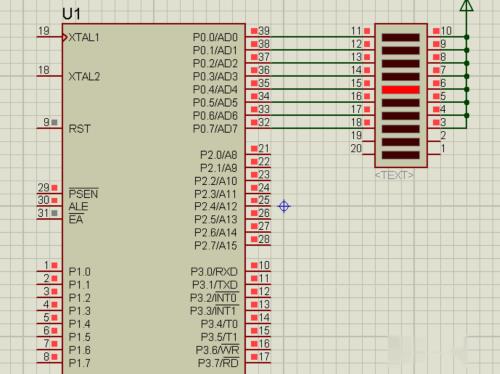This screenshot has width=500, height=374.
Task: Click the gray state square on EA pin 31
Action: (55, 213)
